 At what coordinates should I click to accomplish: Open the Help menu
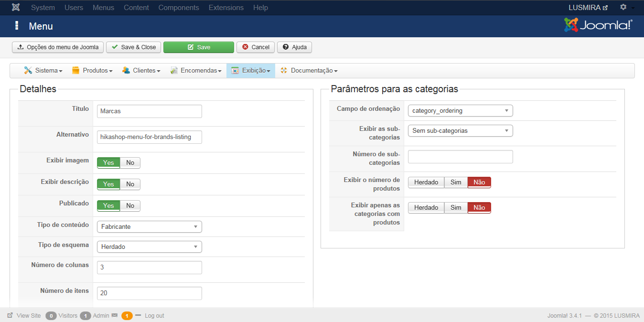click(261, 8)
